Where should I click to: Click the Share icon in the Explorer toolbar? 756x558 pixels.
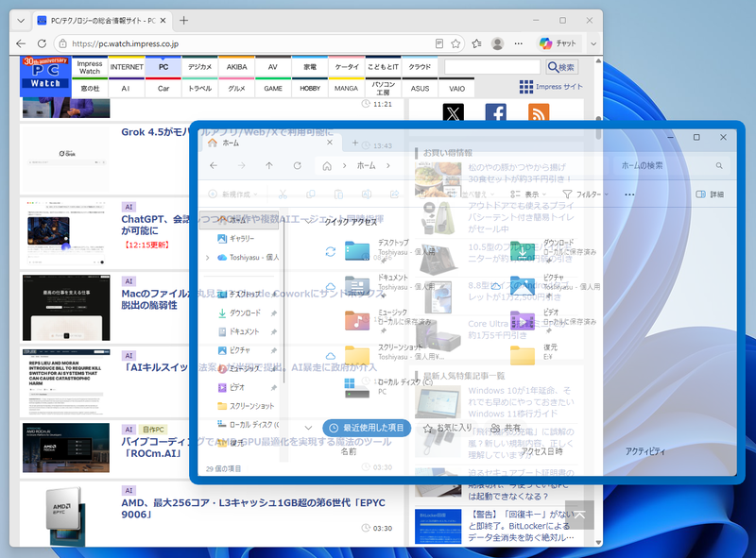tap(394, 194)
